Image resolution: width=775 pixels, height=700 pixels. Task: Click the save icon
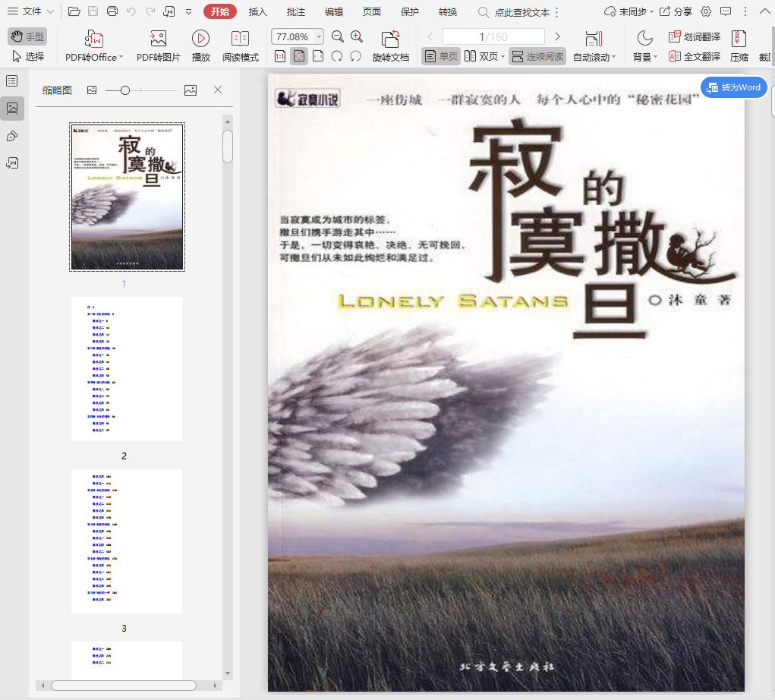pos(93,11)
